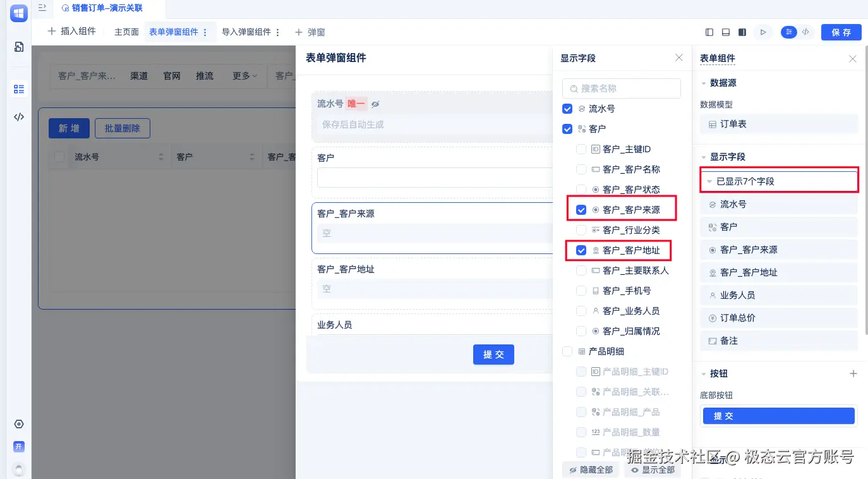Check the 客户_客户状态 checkbox
This screenshot has height=479, width=868.
click(x=581, y=190)
